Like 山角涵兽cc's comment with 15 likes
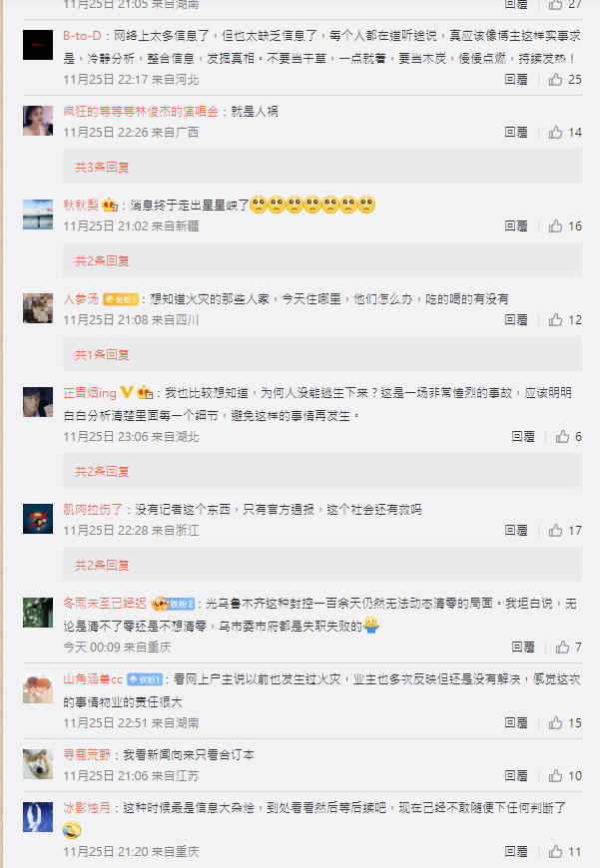600x868 pixels. click(x=555, y=723)
